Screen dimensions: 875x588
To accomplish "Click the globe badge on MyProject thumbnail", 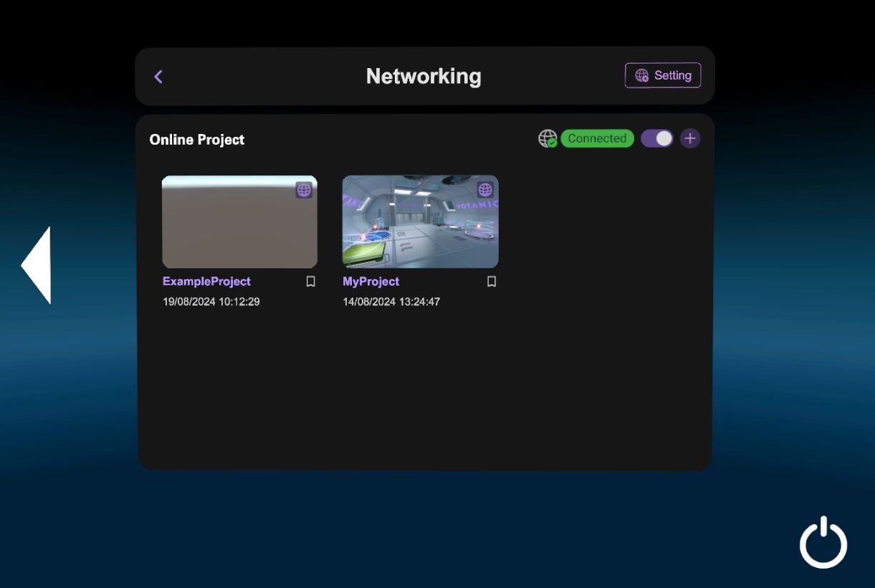I will [x=485, y=190].
